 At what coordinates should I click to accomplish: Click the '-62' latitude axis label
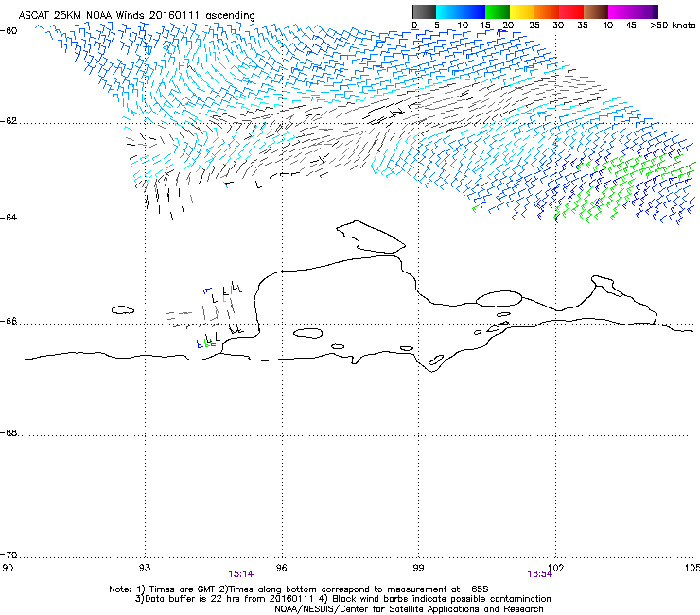[x=9, y=121]
